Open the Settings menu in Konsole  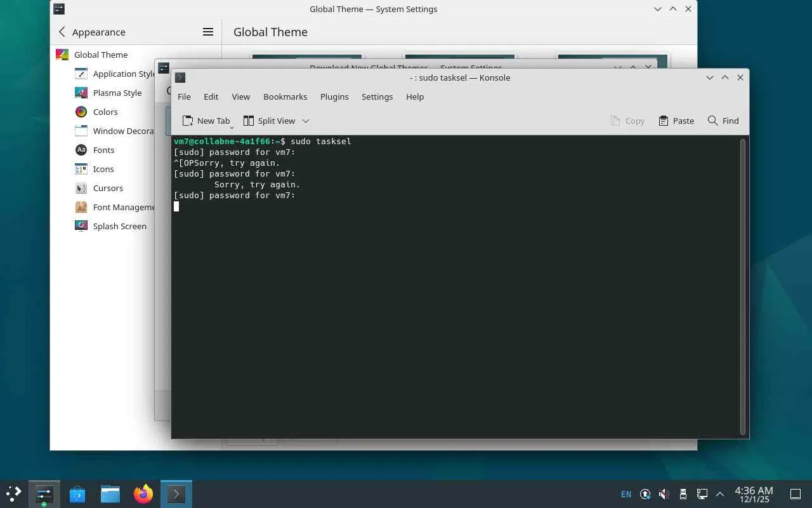pos(377,97)
